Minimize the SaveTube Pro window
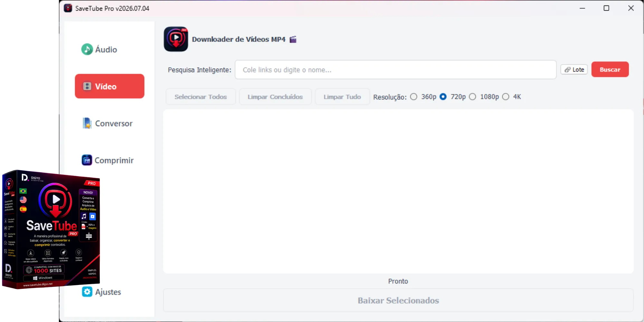The height and width of the screenshot is (322, 644). tap(582, 8)
